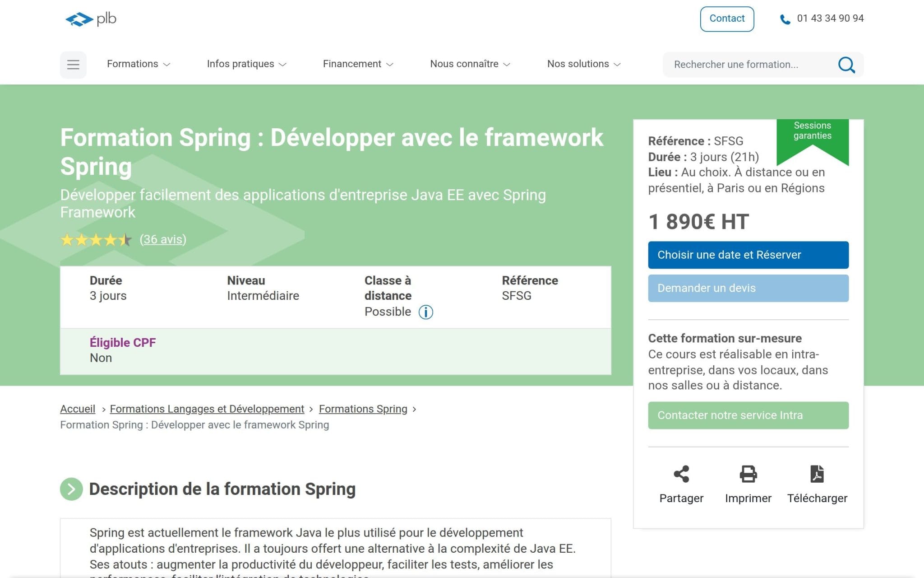Viewport: 924px width, 578px height.
Task: Click the plb logo
Action: coord(91,19)
